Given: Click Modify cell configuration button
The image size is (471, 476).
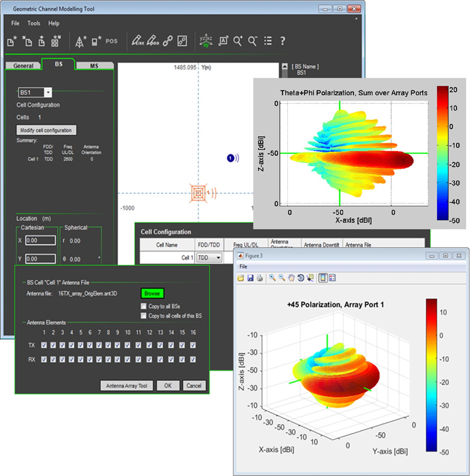Looking at the screenshot, I should click(47, 130).
